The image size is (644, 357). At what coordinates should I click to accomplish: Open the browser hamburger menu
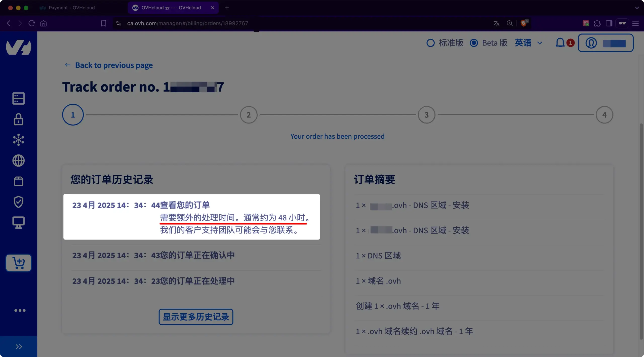(635, 23)
